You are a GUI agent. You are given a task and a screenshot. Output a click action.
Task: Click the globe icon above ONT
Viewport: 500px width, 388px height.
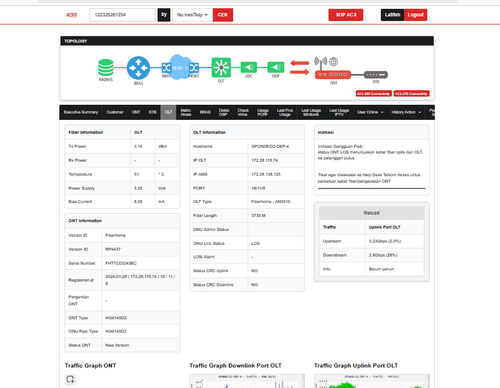point(333,61)
